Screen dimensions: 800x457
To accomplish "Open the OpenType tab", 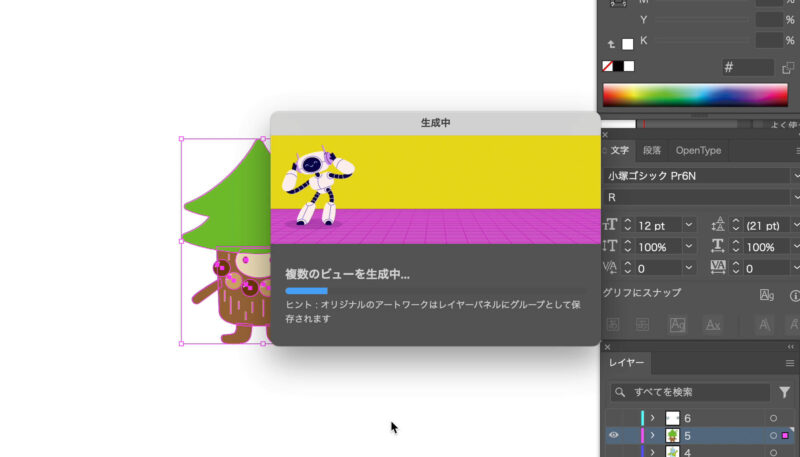I will [x=698, y=150].
